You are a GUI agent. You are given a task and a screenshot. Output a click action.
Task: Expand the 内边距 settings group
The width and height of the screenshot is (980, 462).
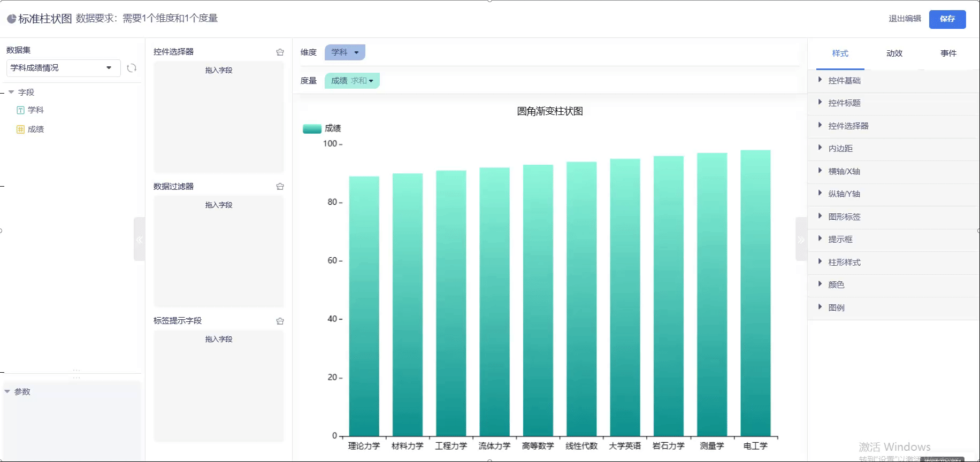(x=893, y=149)
